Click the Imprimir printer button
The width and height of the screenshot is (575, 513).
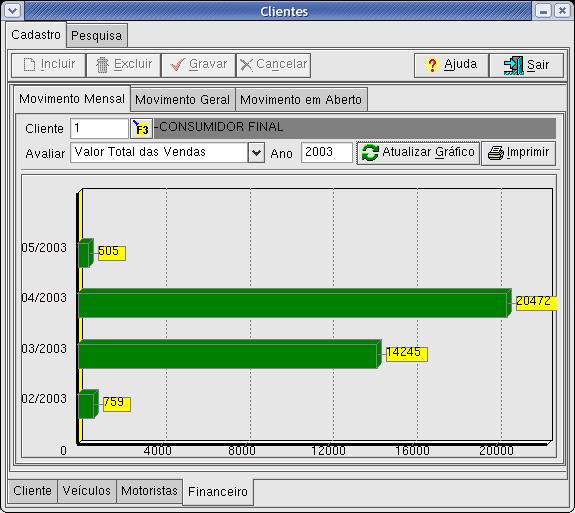[518, 153]
